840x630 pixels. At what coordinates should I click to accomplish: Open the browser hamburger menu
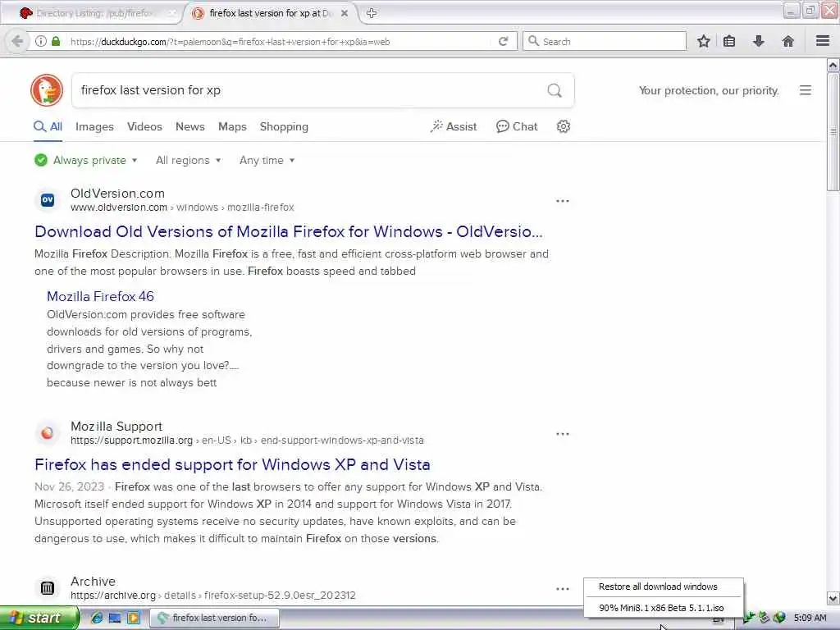823,41
